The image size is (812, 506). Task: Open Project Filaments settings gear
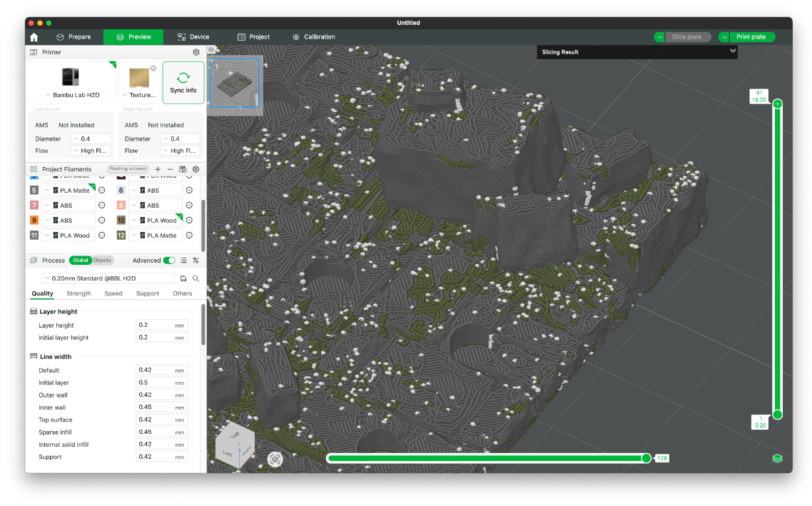[196, 169]
